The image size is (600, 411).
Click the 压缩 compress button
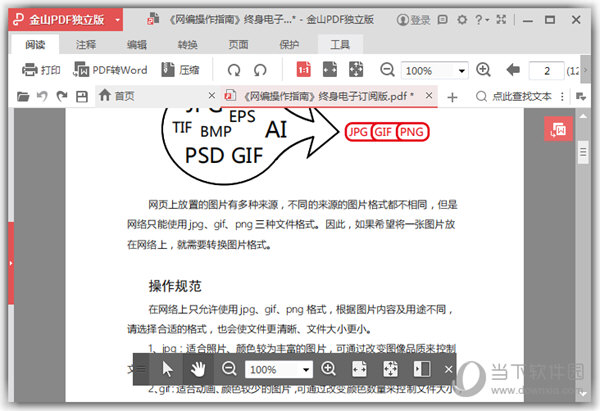click(x=180, y=70)
